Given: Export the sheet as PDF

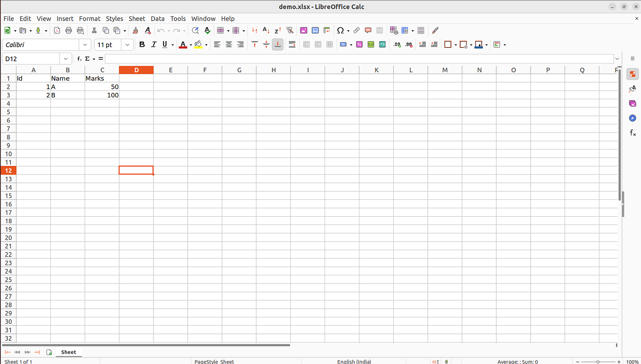Looking at the screenshot, I should 57,30.
